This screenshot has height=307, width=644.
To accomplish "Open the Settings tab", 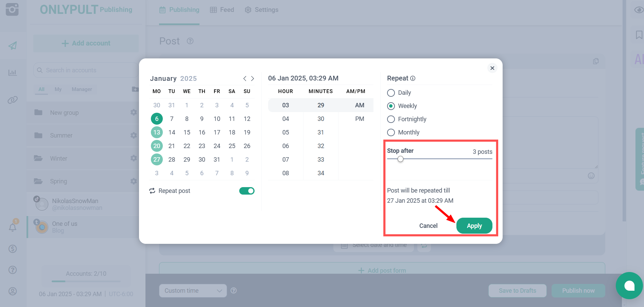I will [x=261, y=10].
